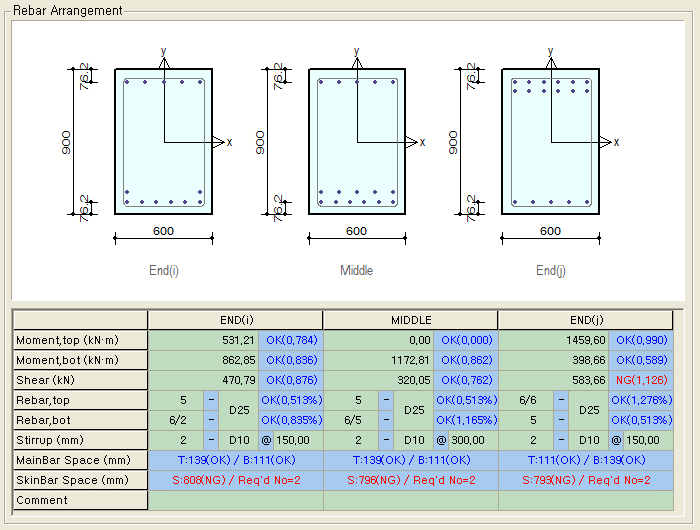Click the Moment,bot (kN·m) row header
The width and height of the screenshot is (700, 530).
(80, 360)
